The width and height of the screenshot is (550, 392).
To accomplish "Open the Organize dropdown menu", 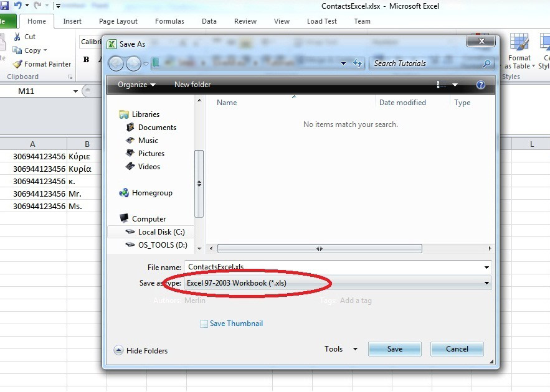I will point(136,85).
